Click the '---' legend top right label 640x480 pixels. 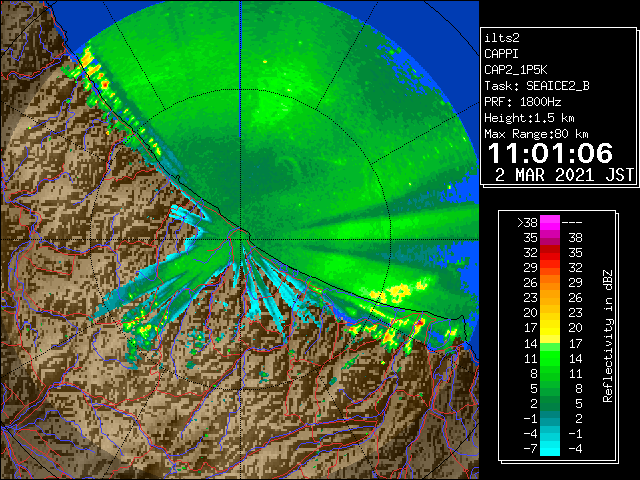[x=572, y=223]
